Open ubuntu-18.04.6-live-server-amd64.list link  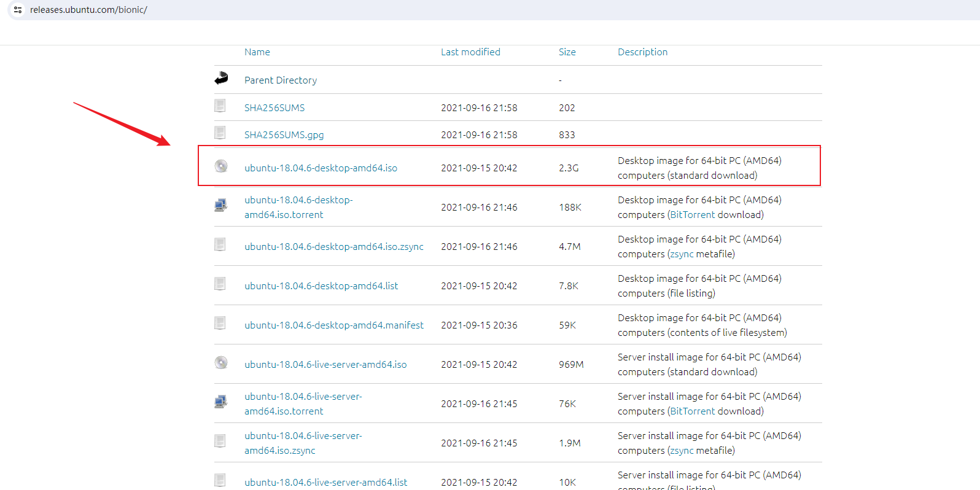(x=326, y=483)
